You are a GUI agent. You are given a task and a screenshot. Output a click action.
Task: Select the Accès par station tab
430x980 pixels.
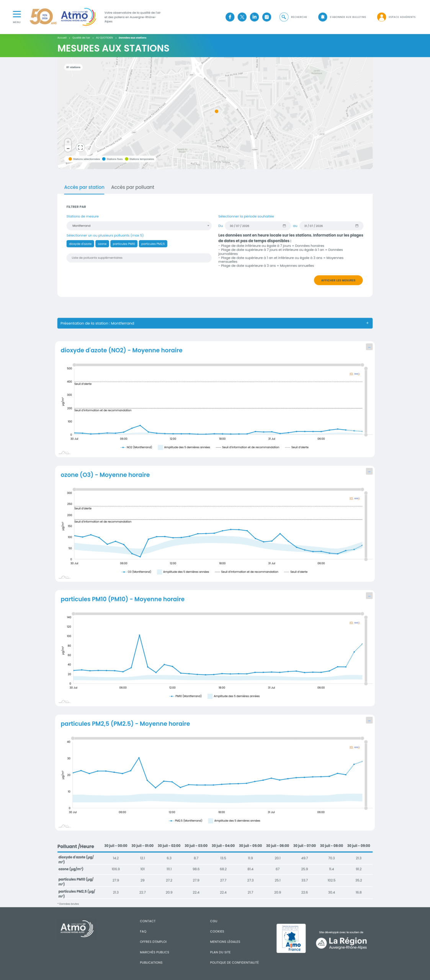(x=84, y=187)
